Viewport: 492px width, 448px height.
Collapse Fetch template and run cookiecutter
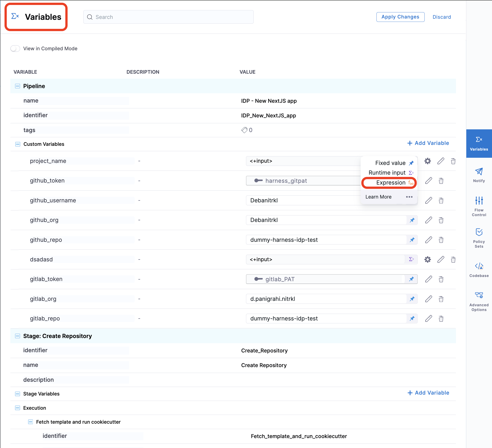(x=30, y=422)
